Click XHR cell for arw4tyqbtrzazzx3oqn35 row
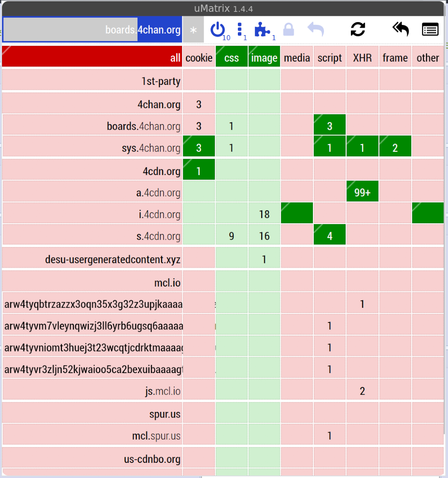 click(x=362, y=303)
